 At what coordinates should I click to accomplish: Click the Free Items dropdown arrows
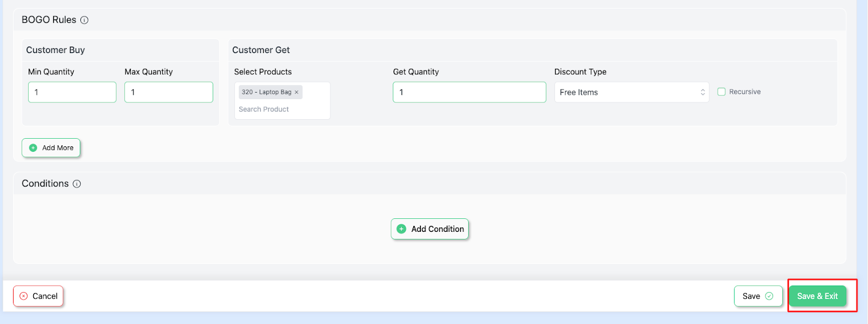[x=703, y=92]
